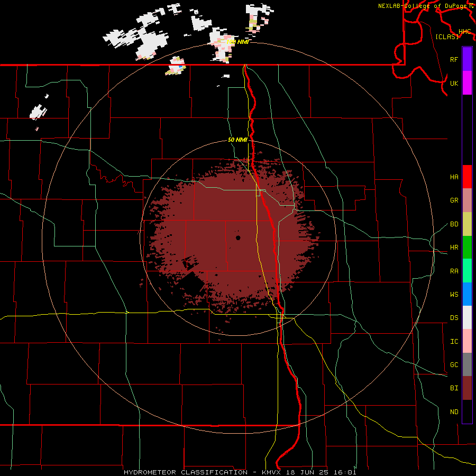Click the RF legend label
476x476 pixels.
[454, 59]
